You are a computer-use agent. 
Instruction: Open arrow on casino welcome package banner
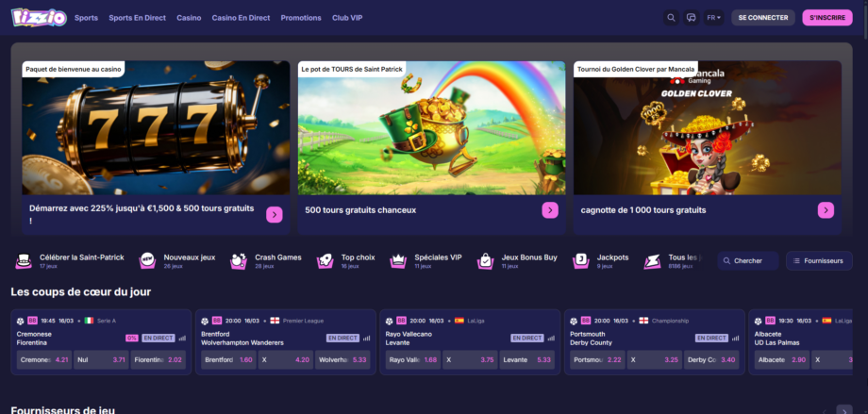coord(274,214)
